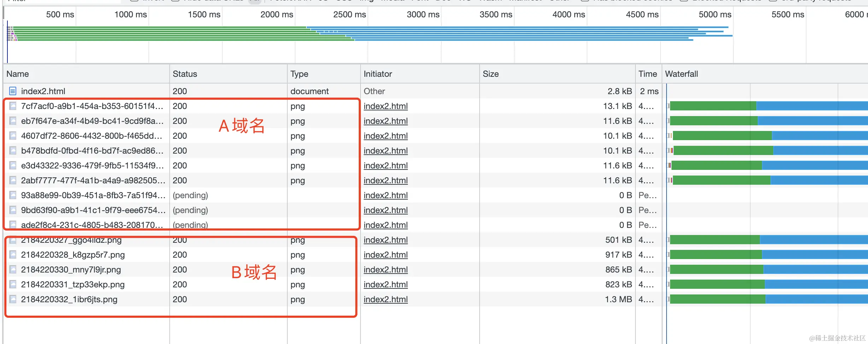Image resolution: width=868 pixels, height=344 pixels.
Task: Select request name e3d43322-9336-479f-9fb5-11534f9…
Action: click(92, 166)
